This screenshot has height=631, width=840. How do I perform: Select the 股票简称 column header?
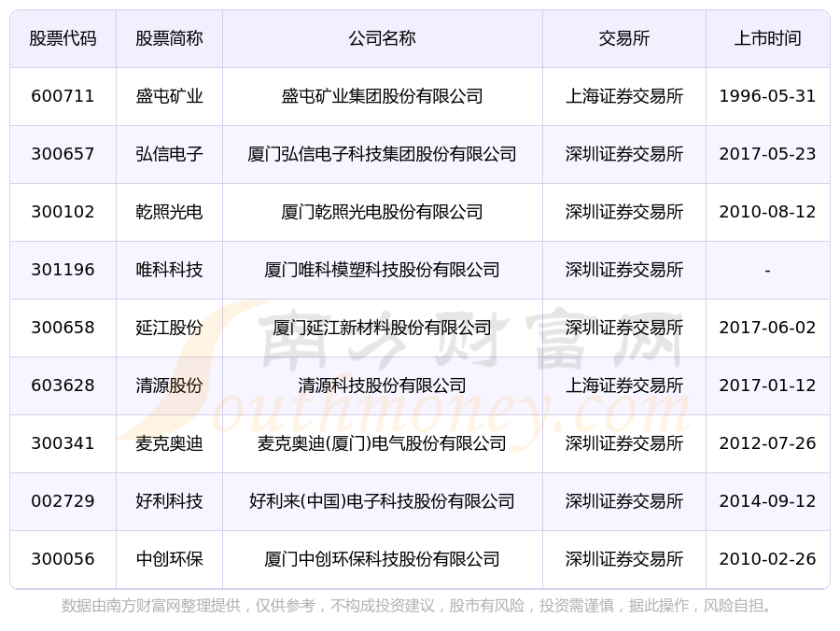(169, 38)
